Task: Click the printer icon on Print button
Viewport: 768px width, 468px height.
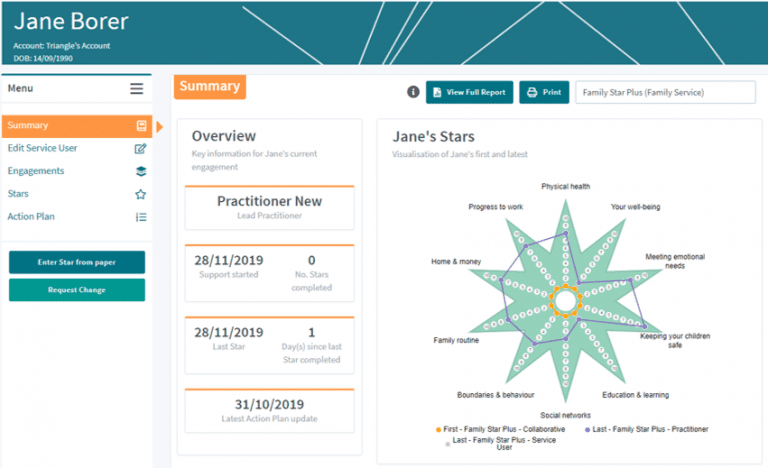Action: 532,92
